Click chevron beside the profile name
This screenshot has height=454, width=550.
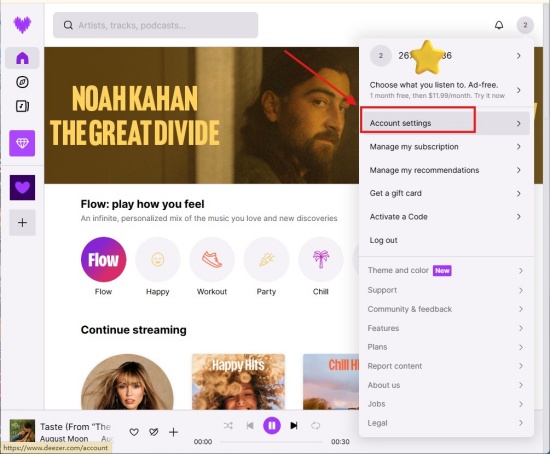tap(518, 56)
